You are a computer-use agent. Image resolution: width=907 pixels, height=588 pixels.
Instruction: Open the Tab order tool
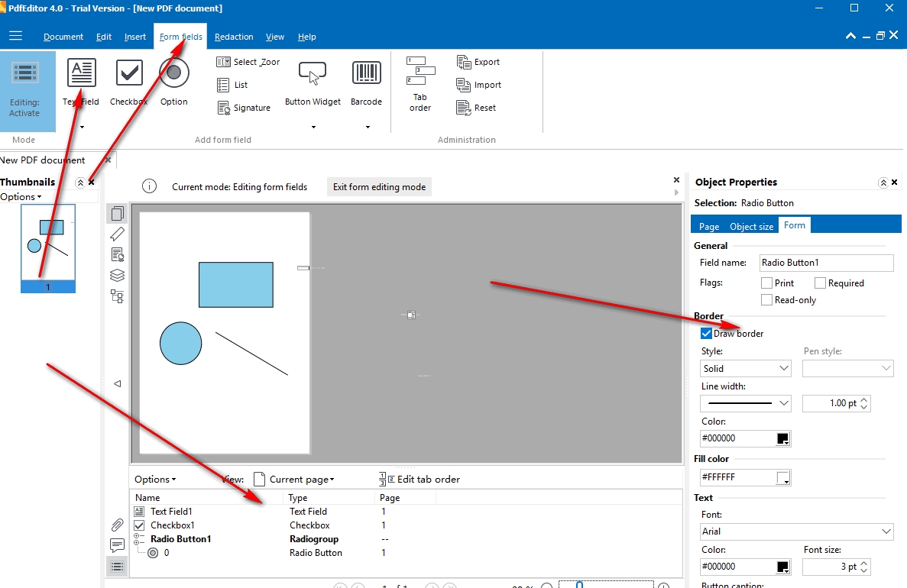coord(420,84)
